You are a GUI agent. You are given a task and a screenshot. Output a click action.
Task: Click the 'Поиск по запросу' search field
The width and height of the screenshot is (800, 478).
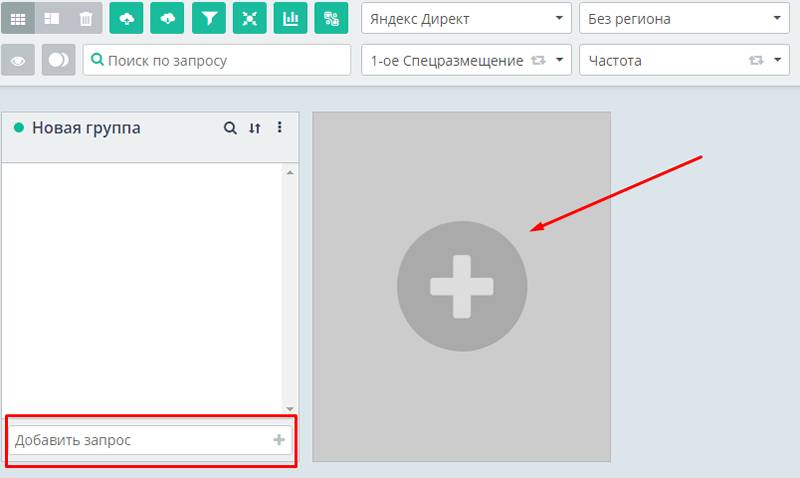[217, 60]
